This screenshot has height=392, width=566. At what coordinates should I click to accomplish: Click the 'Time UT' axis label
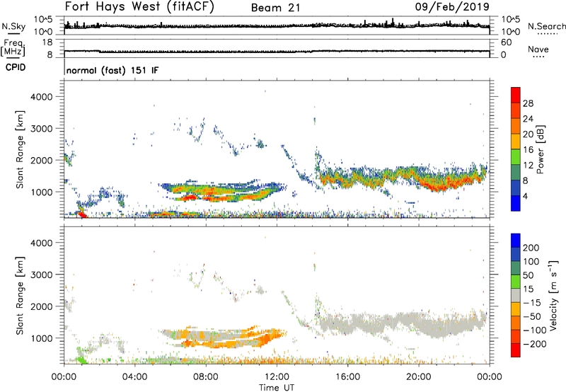277,387
